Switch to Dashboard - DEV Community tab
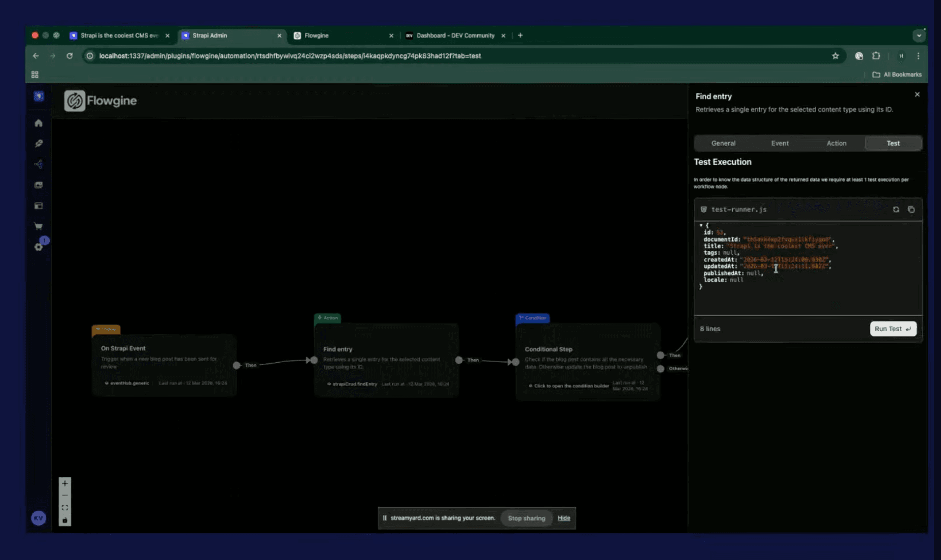Image resolution: width=941 pixels, height=560 pixels. click(455, 36)
